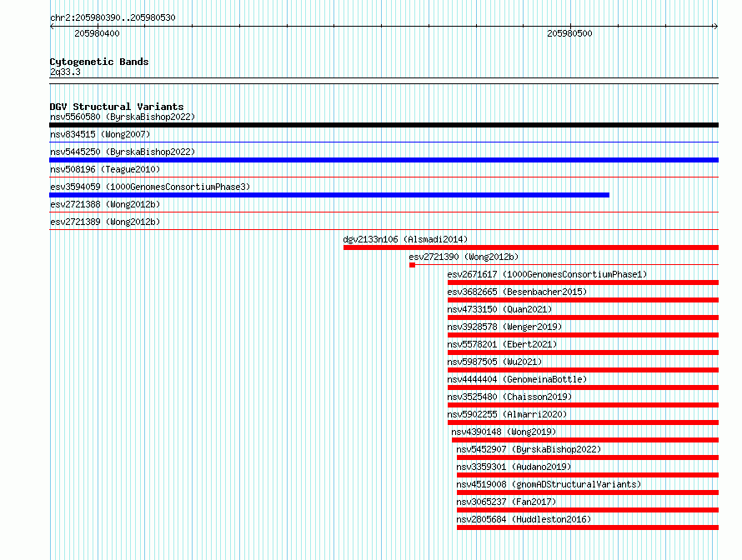Click the 205980400 ruler position label
Image resolution: width=742 pixels, height=560 pixels.
click(x=97, y=33)
